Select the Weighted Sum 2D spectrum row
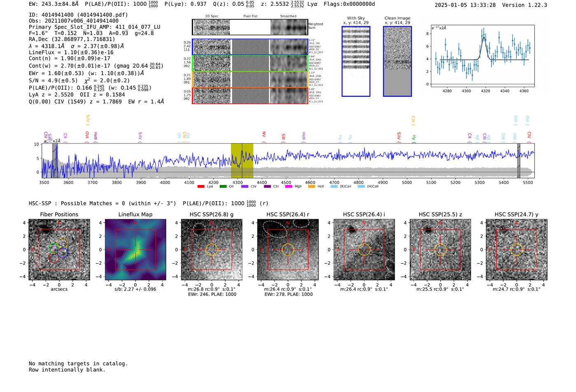This screenshot has width=576, height=392. [250, 27]
